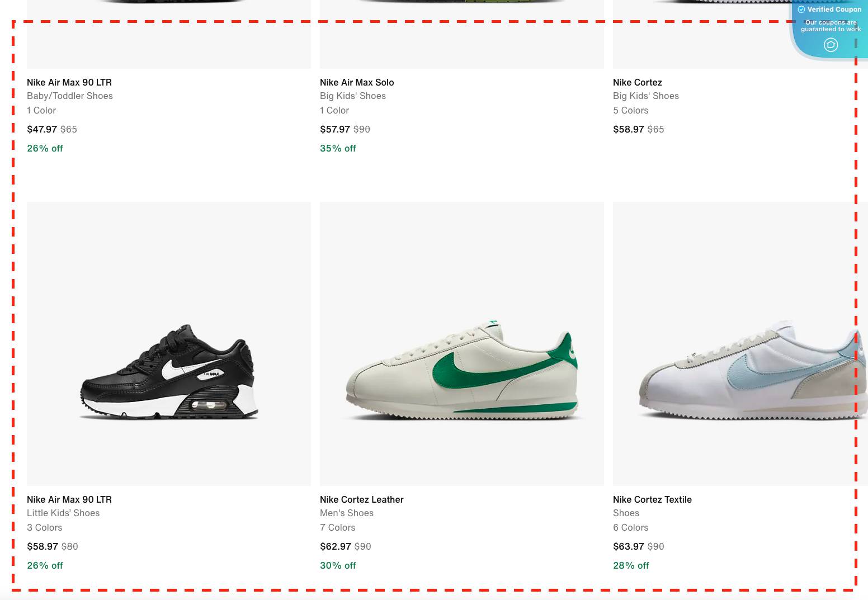The image size is (868, 600).
Task: Open the Nike Air Max Solo product page
Action: click(357, 82)
